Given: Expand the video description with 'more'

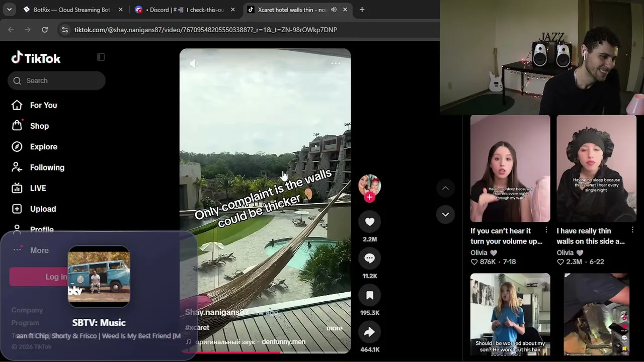Looking at the screenshot, I should [334, 328].
